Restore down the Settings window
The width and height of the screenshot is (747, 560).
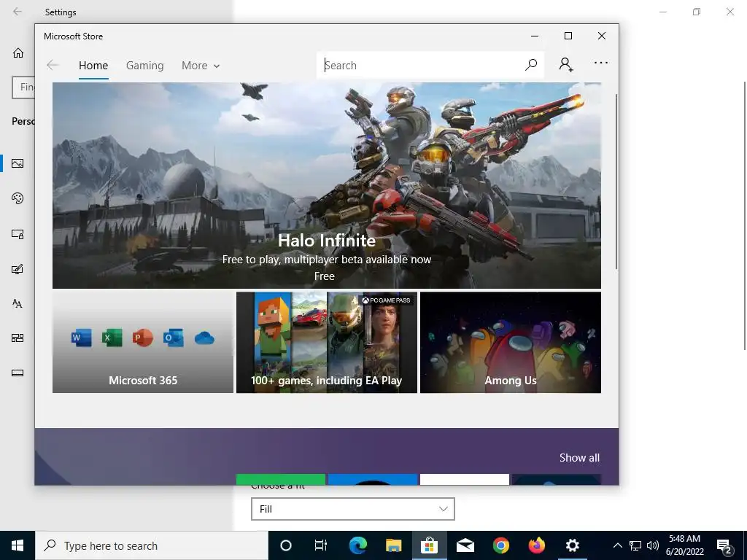[697, 12]
